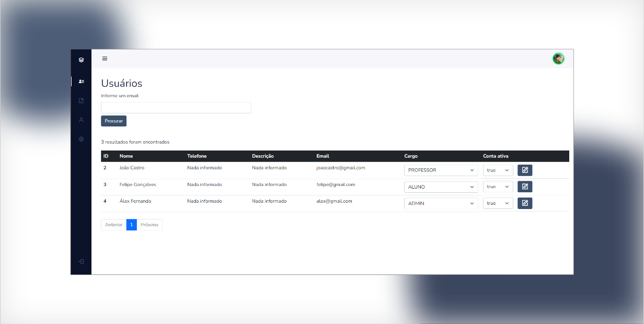Click the Usuários page heading

coord(122,83)
